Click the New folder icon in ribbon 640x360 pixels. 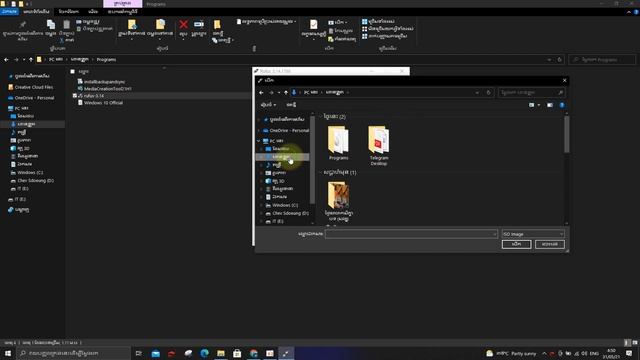pyautogui.click(x=218, y=25)
